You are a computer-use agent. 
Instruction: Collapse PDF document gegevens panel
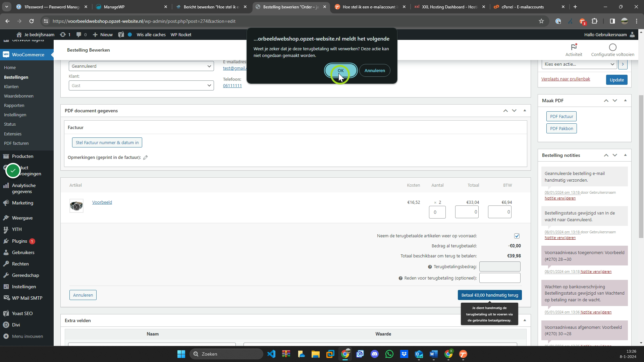coord(525,110)
